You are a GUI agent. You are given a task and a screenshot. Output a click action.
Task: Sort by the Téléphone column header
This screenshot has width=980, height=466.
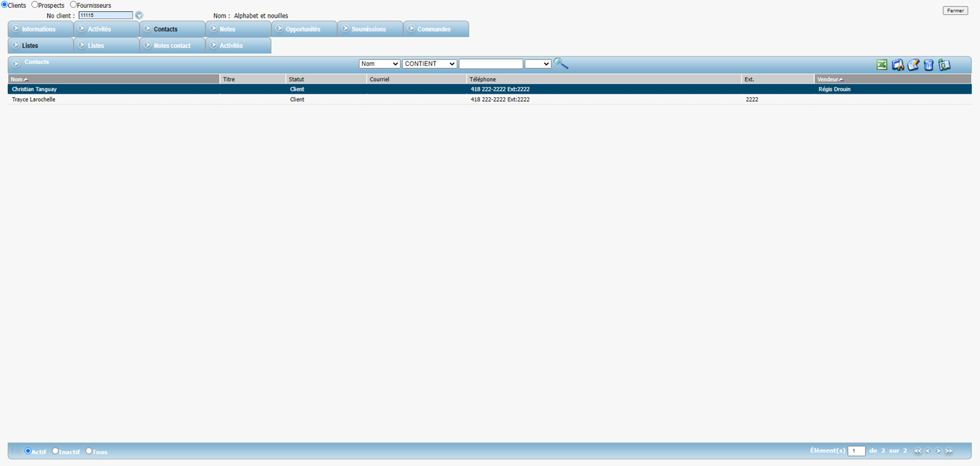coord(604,79)
